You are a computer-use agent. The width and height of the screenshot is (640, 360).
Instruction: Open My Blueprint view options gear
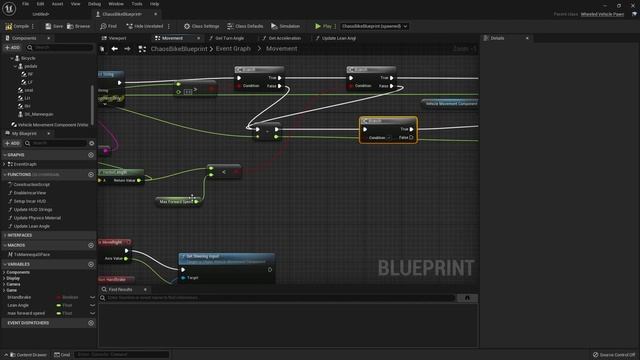(91, 143)
